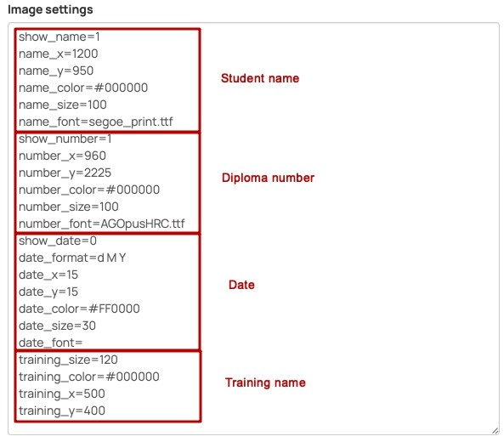Click the training_y=400 line
504x442 pixels.
point(62,411)
